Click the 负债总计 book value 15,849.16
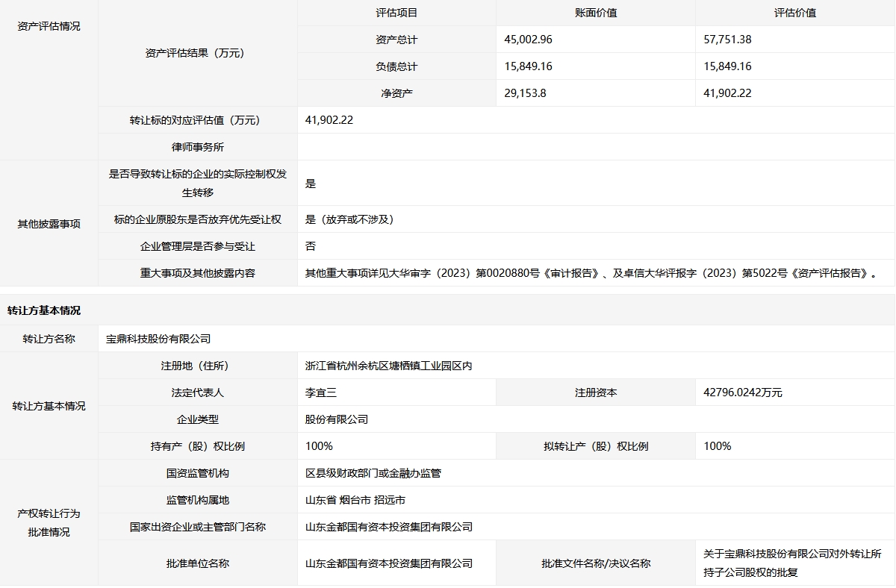This screenshot has height=588, width=896. pos(529,66)
